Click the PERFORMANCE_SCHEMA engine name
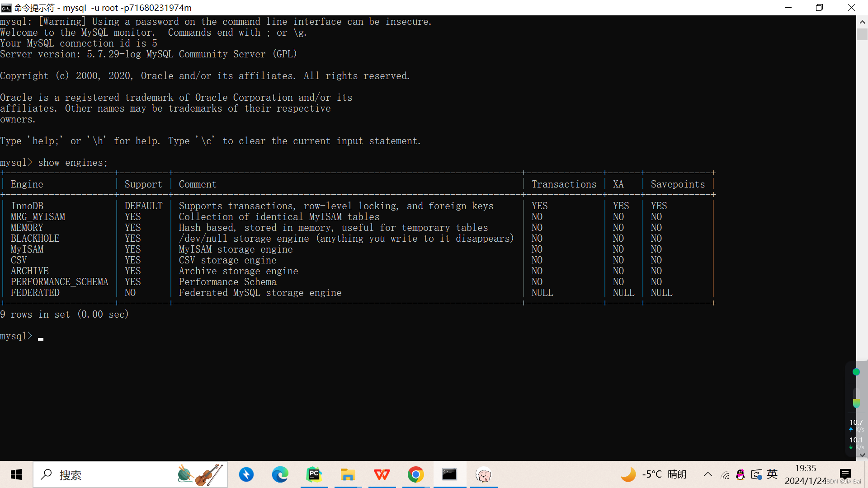Screen dimensions: 868x488 (x=60, y=282)
